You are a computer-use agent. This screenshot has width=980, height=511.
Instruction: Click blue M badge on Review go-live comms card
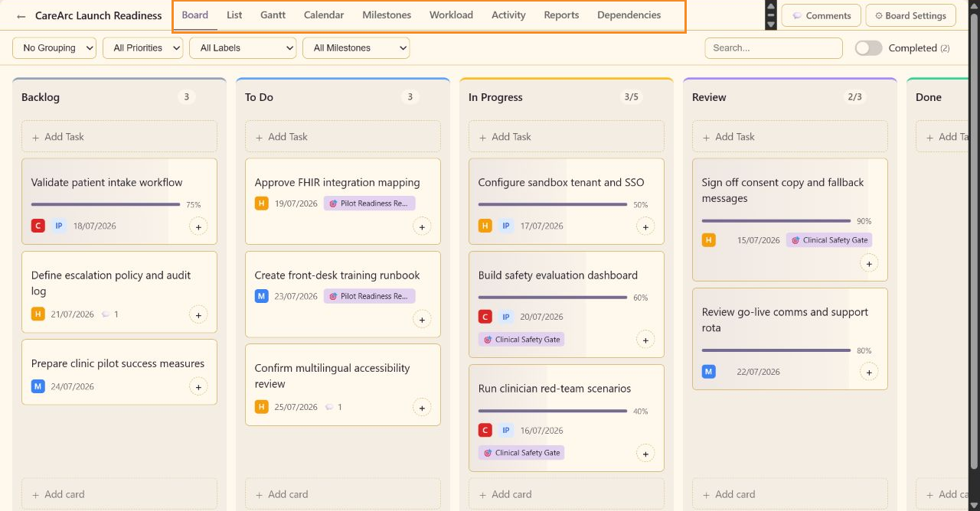(709, 372)
